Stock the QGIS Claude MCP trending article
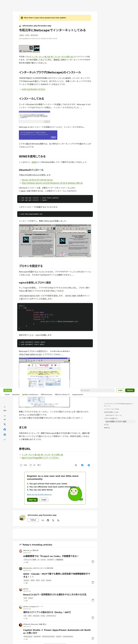The image size is (138, 644). click(x=93, y=582)
